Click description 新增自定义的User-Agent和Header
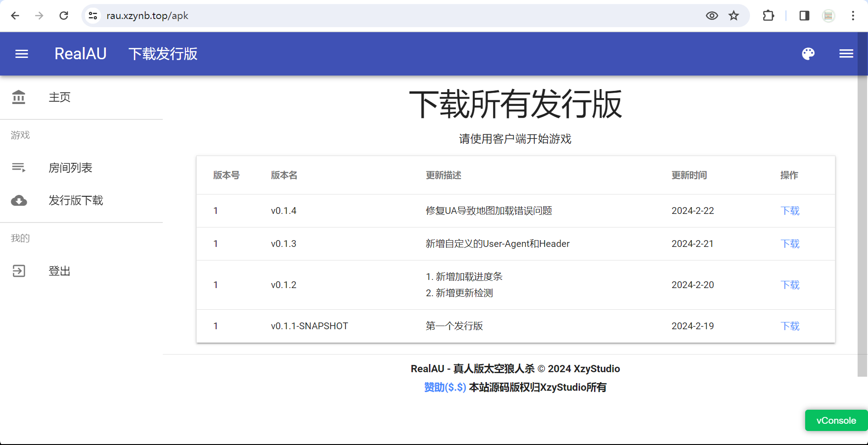The image size is (868, 445). click(497, 244)
